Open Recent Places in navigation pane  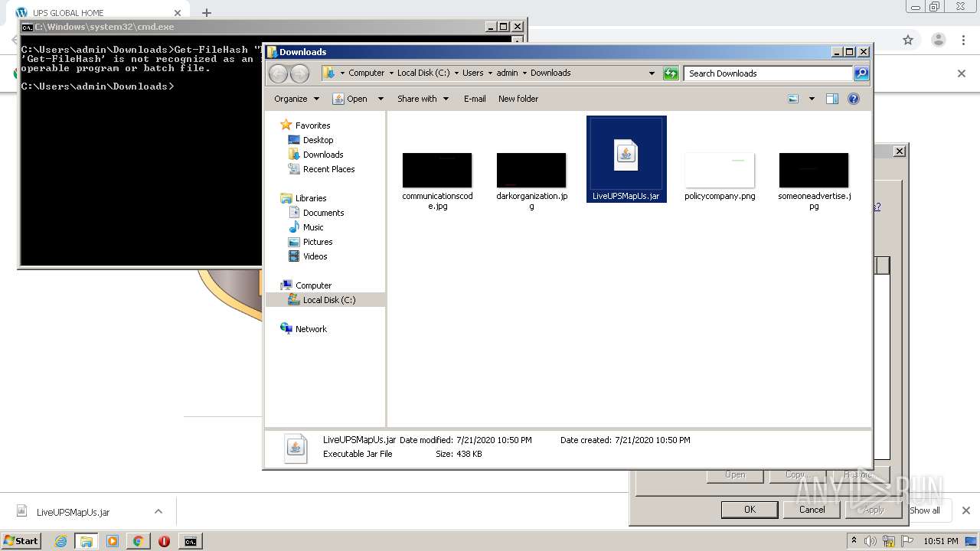pyautogui.click(x=328, y=169)
